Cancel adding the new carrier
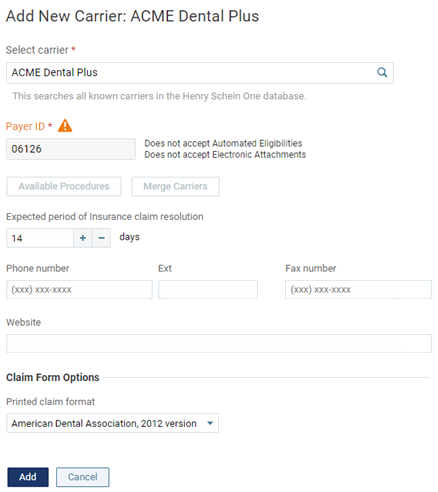Viewport: 438px width, 492px height. click(x=83, y=477)
